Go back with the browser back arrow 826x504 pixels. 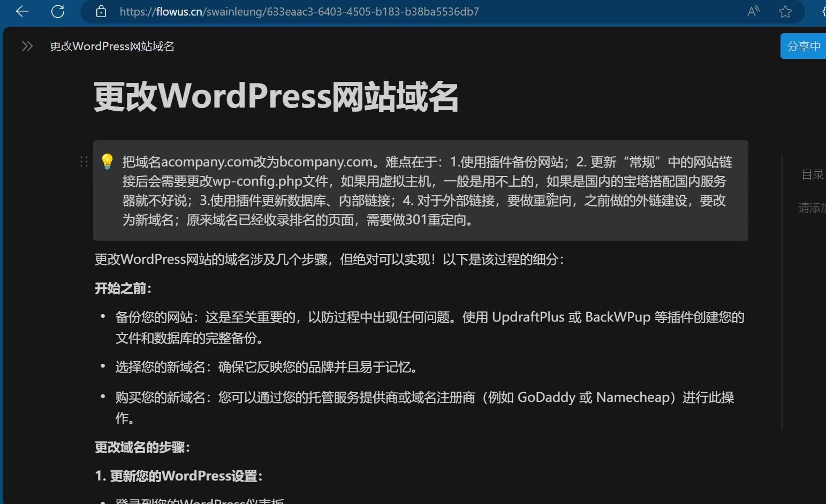click(22, 11)
